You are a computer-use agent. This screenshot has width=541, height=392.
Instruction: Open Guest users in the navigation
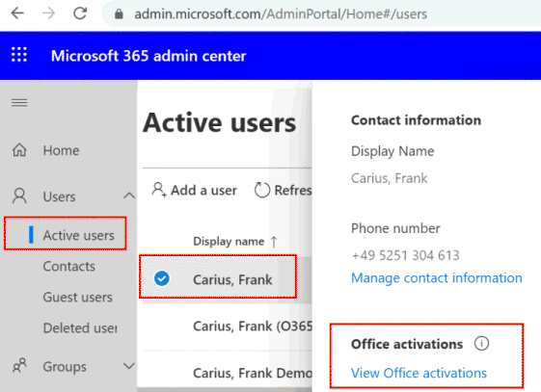(78, 297)
